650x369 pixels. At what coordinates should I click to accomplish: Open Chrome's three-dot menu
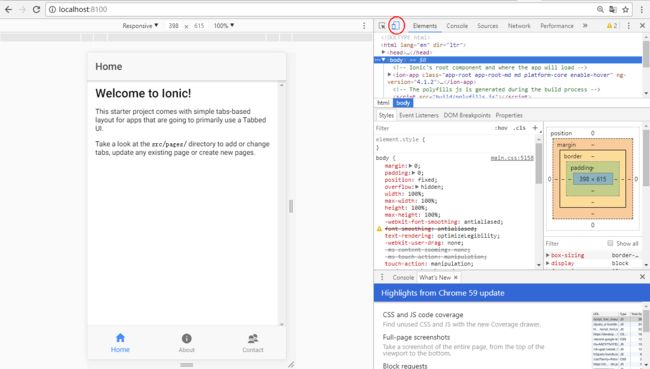coord(642,9)
